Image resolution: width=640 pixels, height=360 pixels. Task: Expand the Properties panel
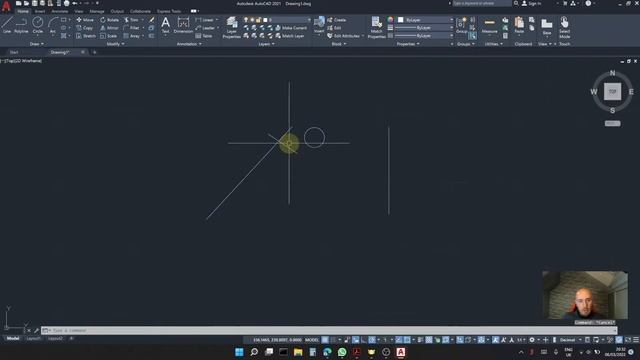point(408,44)
